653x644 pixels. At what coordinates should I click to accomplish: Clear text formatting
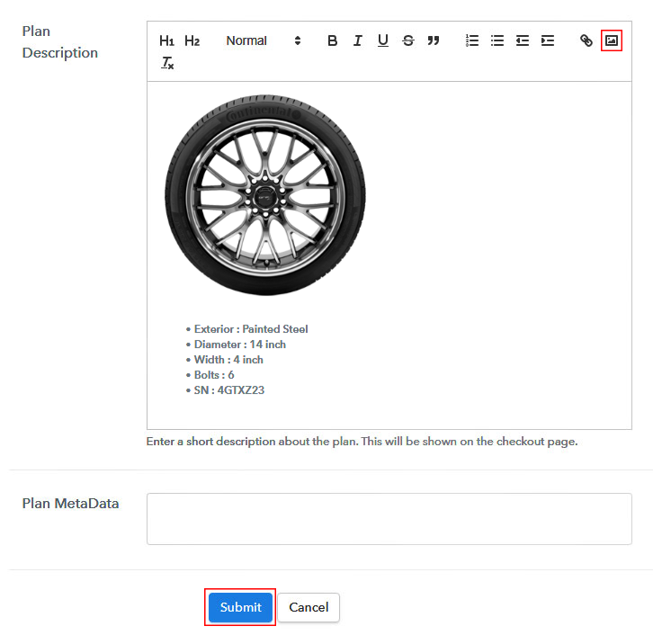pyautogui.click(x=167, y=63)
